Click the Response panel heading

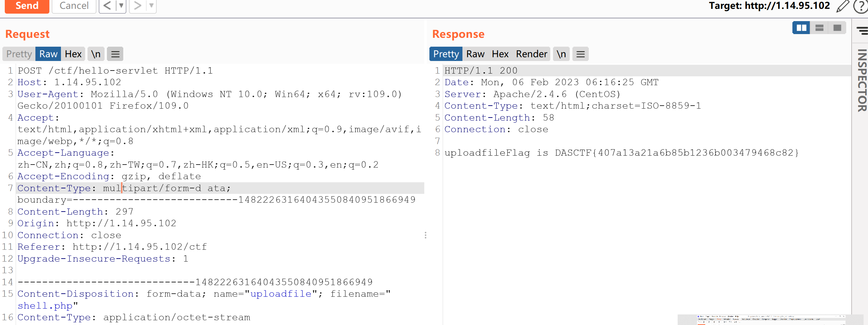458,34
